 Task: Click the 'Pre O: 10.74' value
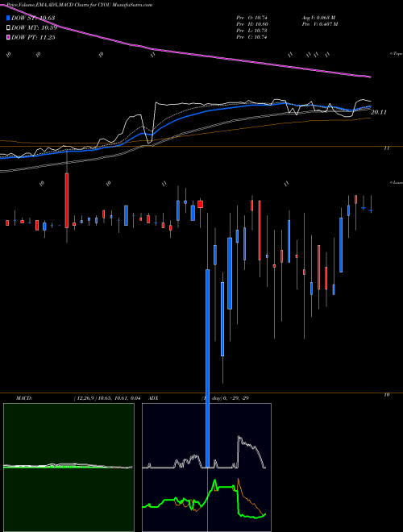tap(251, 18)
